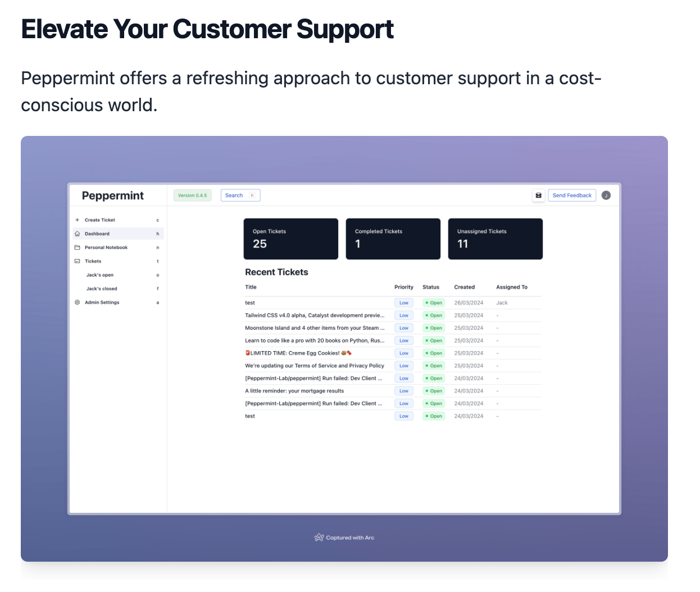Open the user avatar J icon
The width and height of the screenshot is (700, 592).
click(x=606, y=195)
